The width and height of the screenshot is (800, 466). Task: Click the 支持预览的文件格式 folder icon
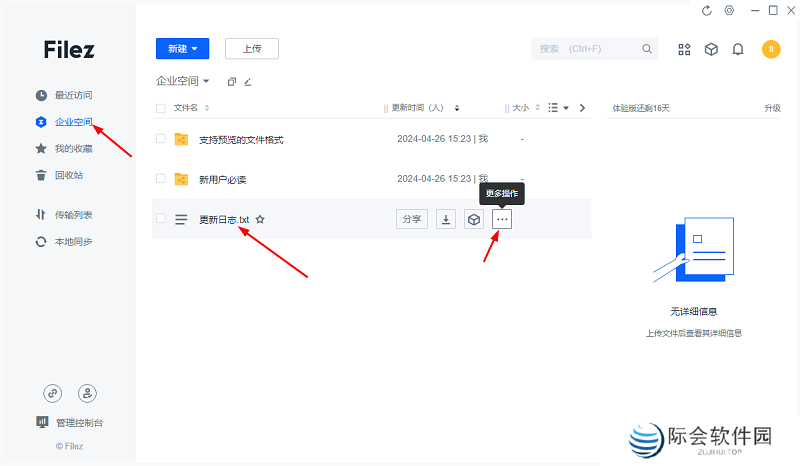tap(181, 139)
